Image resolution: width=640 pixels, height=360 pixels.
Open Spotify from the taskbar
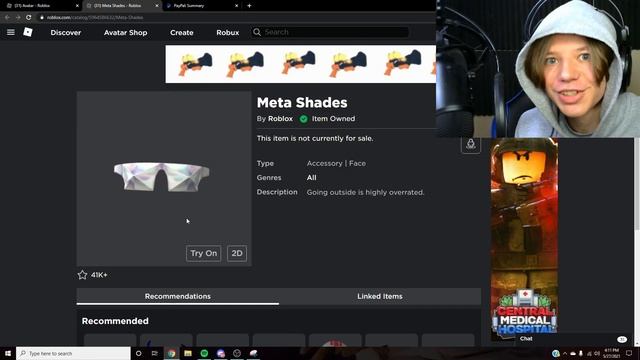tap(204, 353)
